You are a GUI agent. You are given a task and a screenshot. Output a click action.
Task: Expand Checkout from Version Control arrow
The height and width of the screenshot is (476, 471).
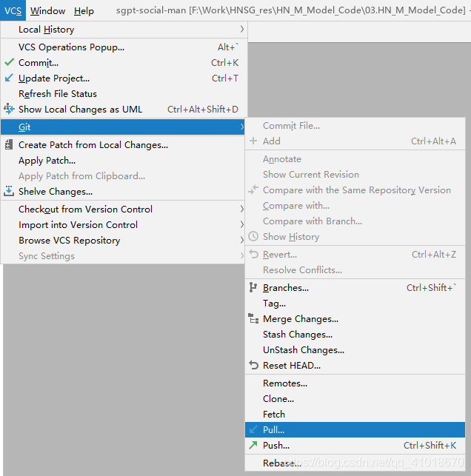(241, 209)
